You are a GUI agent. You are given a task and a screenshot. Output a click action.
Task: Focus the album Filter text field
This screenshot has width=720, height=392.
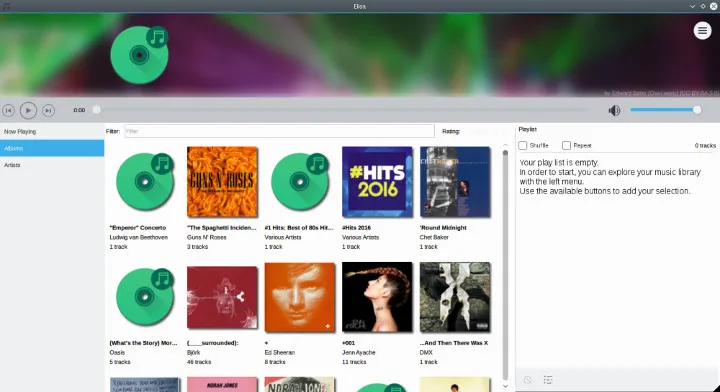pyautogui.click(x=279, y=131)
